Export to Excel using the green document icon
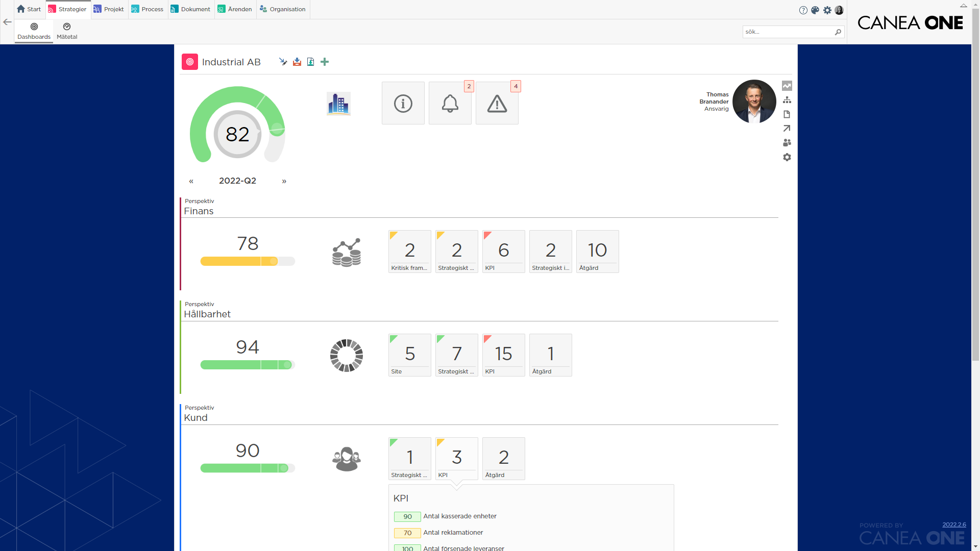Viewport: 980px width, 551px height. coord(311,62)
